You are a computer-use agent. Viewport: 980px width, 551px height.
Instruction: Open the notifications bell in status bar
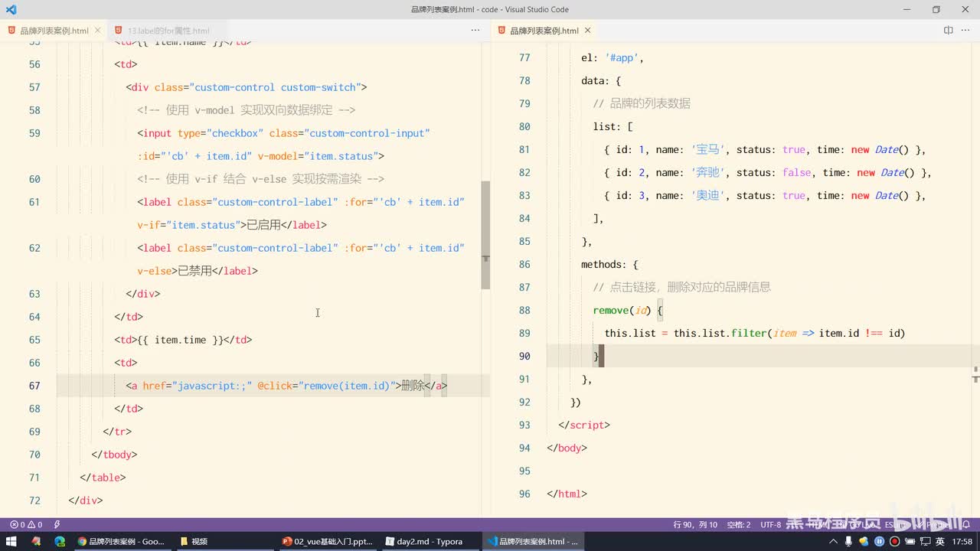(x=967, y=525)
